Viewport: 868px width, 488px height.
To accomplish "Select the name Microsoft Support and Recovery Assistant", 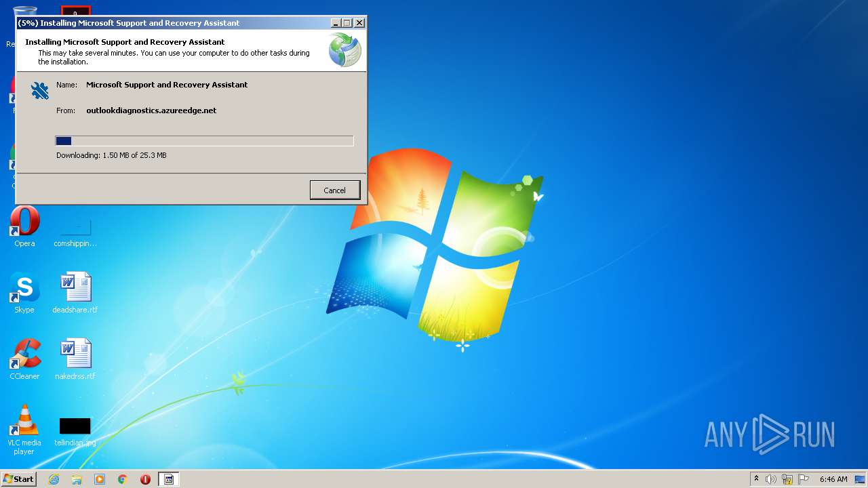I will pyautogui.click(x=167, y=85).
